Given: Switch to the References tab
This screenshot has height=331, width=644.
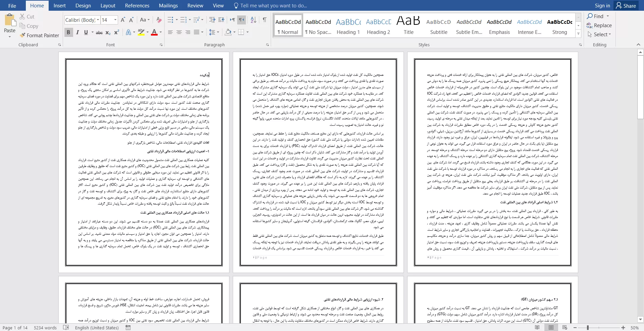Looking at the screenshot, I should pyautogui.click(x=137, y=6).
